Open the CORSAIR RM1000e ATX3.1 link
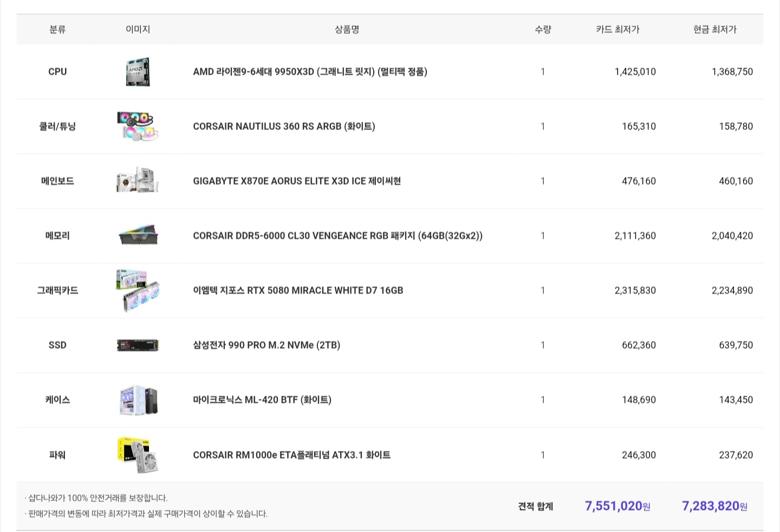Image resolution: width=780 pixels, height=532 pixels. pyautogui.click(x=291, y=455)
